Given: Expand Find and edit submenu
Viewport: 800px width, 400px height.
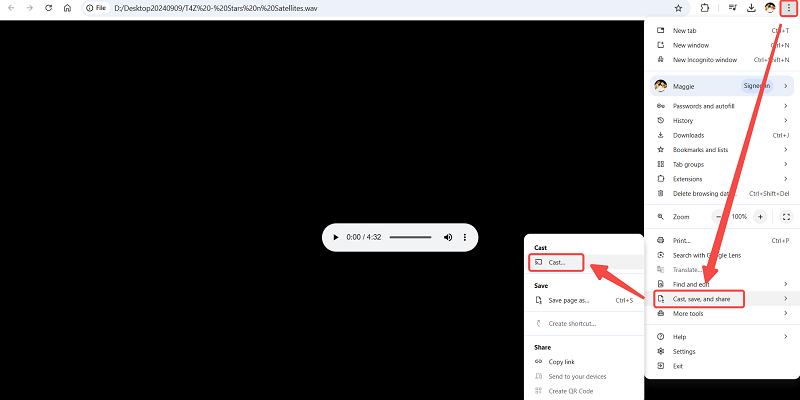Looking at the screenshot, I should click(722, 284).
